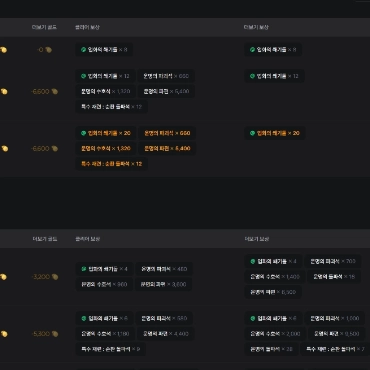Click the '운명의 파괴석 × 1,000' chip
The width and height of the screenshot is (370, 370).
[x=335, y=318]
